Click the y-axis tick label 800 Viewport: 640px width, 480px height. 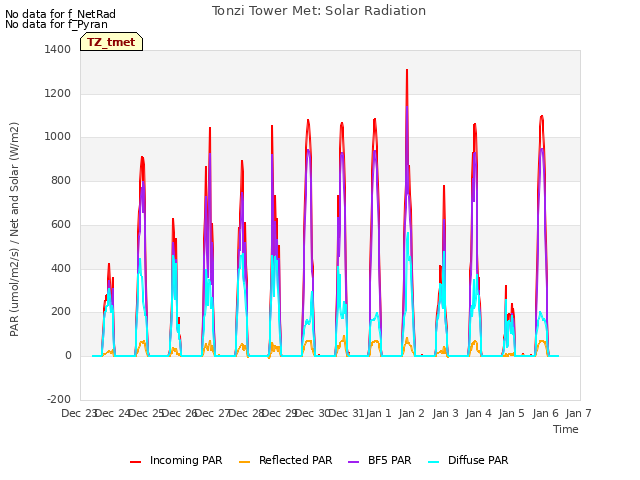[61, 180]
